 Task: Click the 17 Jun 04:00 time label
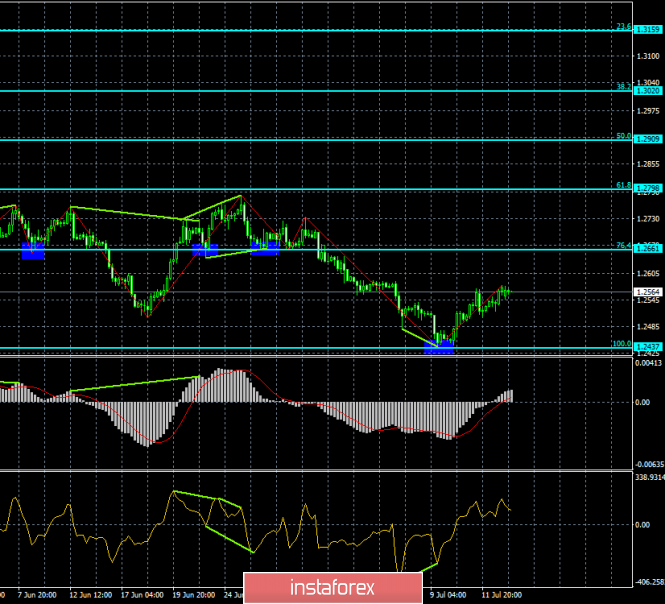tap(142, 595)
